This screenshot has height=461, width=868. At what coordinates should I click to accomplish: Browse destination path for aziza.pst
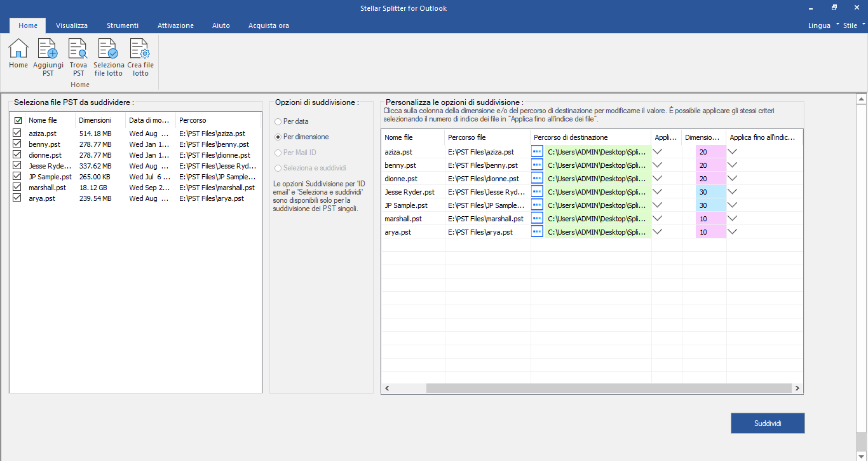click(538, 151)
